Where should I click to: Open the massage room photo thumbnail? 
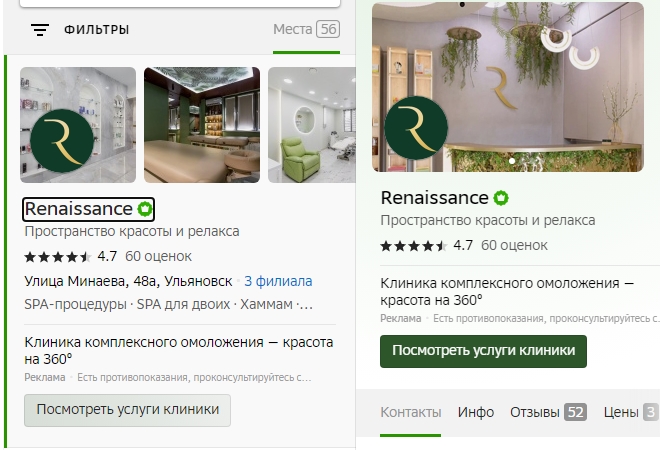[x=202, y=125]
